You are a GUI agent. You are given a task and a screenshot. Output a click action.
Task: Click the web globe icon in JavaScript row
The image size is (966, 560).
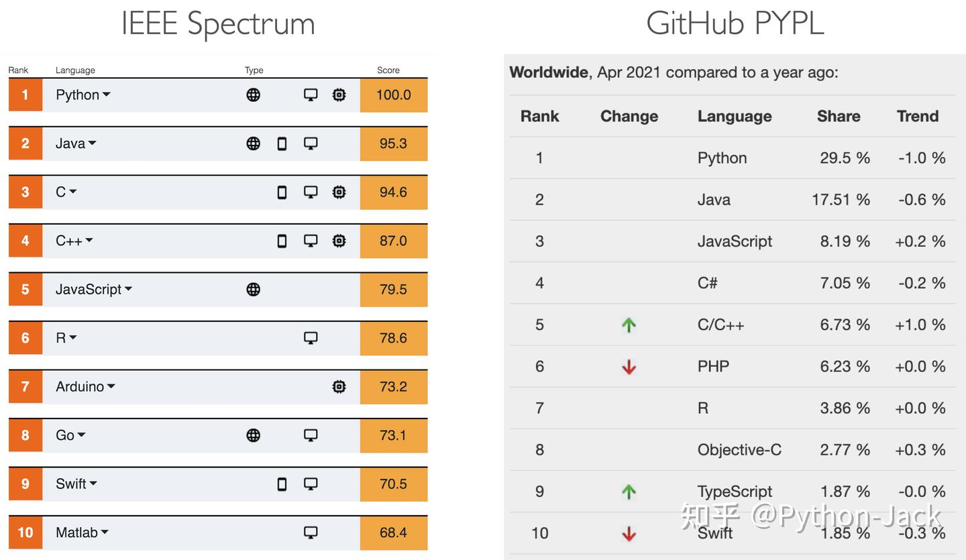click(x=253, y=289)
